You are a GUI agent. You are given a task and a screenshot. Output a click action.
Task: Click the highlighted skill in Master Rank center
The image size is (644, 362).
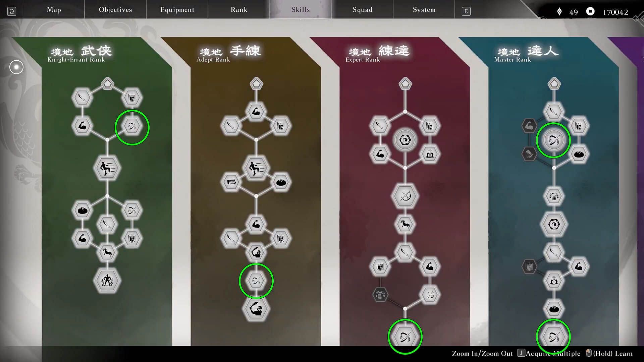pos(554,140)
